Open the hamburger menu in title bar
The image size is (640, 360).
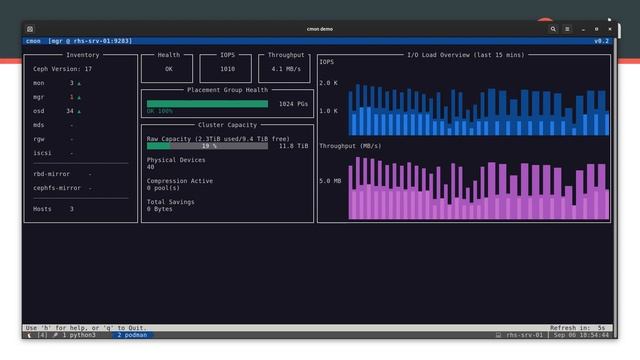click(x=567, y=29)
